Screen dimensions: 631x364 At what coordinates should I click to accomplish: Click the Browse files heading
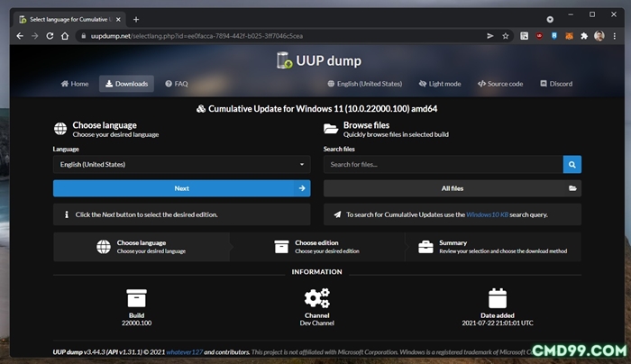pyautogui.click(x=366, y=125)
